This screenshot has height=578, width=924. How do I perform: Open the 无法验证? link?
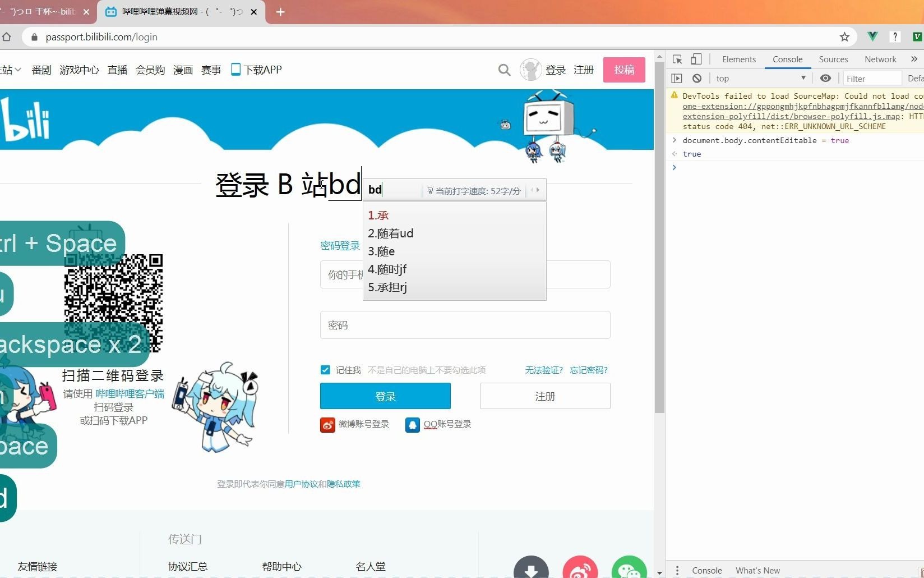tap(544, 370)
